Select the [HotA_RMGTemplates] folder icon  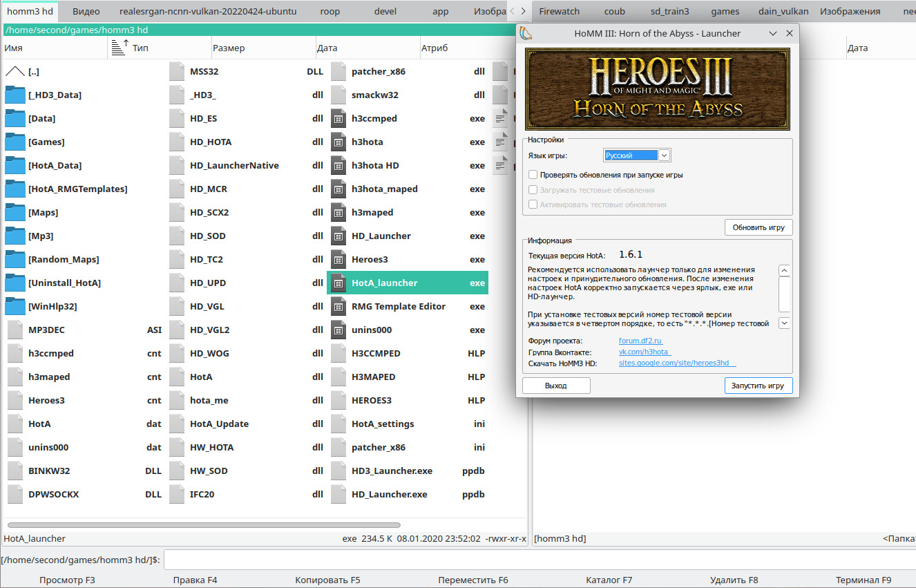click(x=15, y=189)
